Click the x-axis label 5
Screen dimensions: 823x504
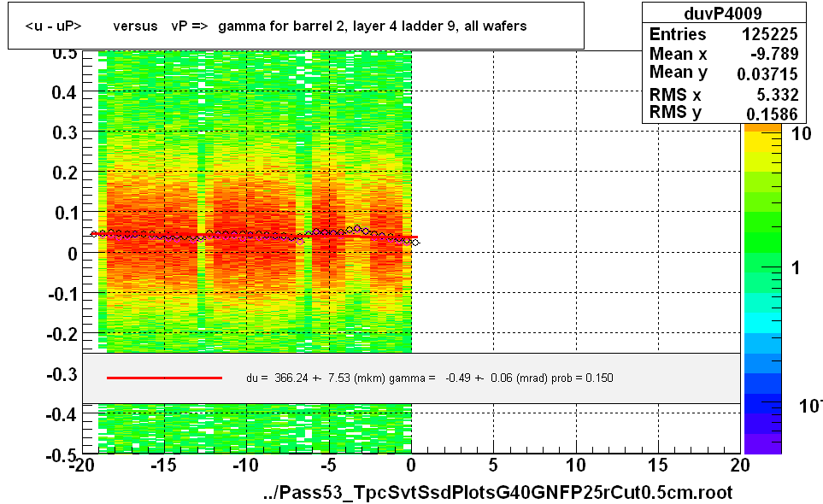point(493,466)
